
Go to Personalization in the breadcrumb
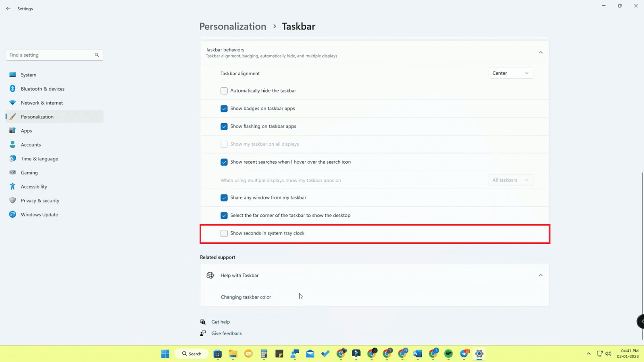[233, 27]
